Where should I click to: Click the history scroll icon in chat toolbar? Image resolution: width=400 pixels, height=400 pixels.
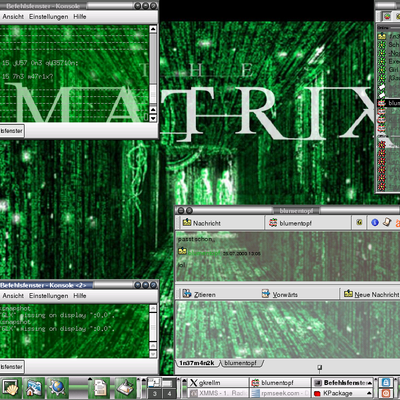coord(387,222)
